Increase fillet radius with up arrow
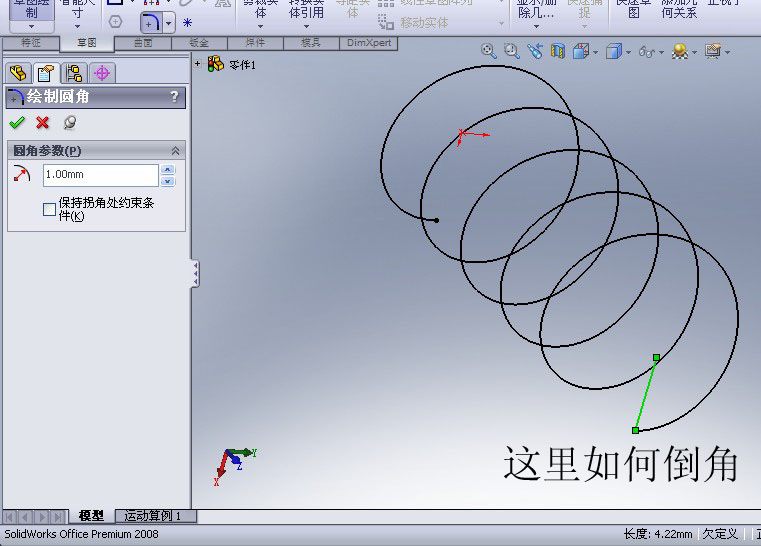This screenshot has height=546, width=761. click(x=167, y=169)
